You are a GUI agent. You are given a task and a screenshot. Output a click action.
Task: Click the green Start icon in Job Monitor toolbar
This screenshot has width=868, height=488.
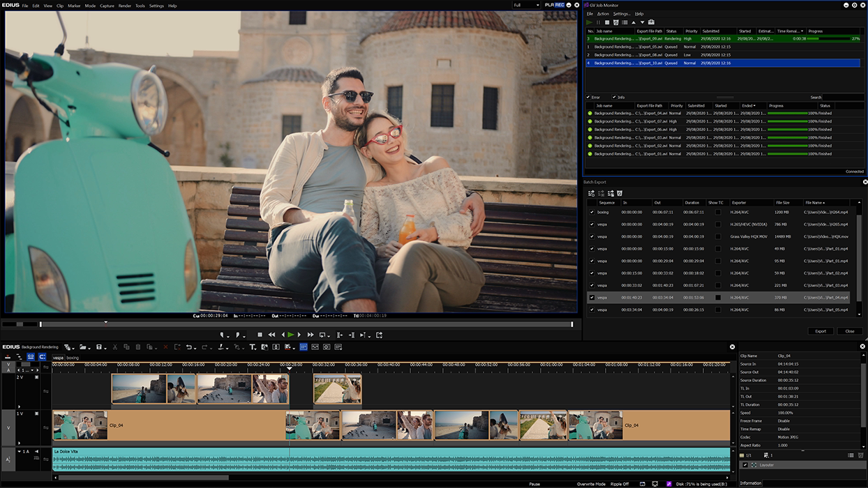(590, 22)
